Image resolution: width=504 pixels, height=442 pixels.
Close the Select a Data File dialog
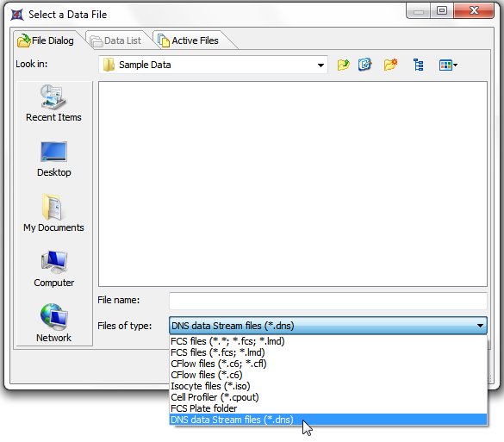(474, 11)
